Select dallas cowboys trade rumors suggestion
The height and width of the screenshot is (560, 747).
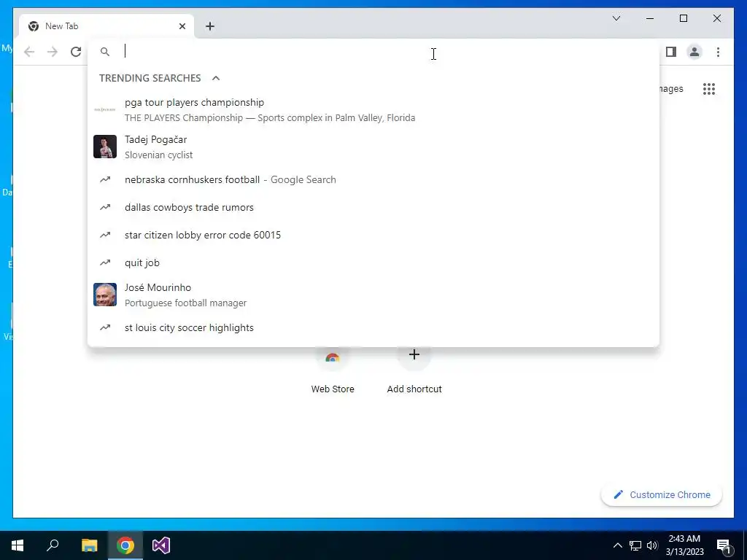pyautogui.click(x=373, y=207)
